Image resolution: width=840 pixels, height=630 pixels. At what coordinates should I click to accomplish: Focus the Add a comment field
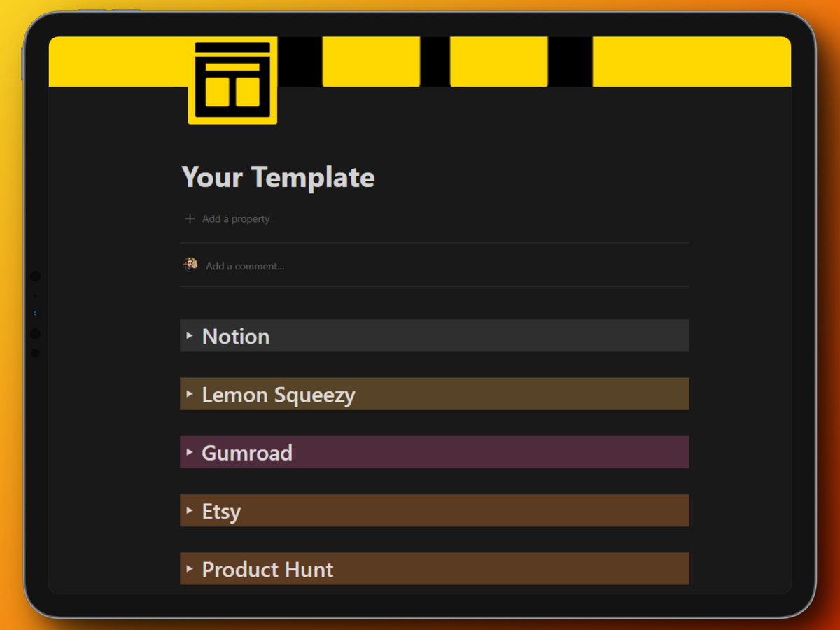245,266
